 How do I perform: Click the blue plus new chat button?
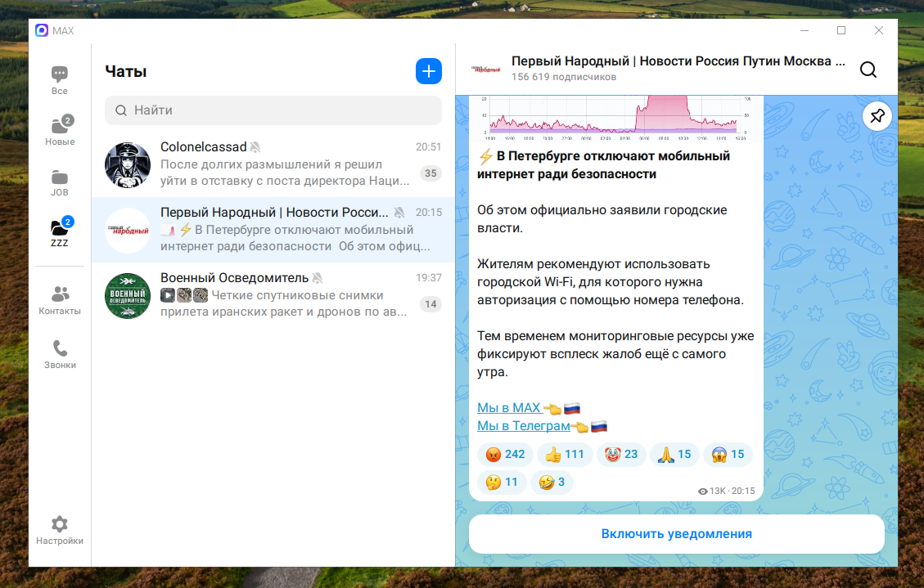[428, 71]
